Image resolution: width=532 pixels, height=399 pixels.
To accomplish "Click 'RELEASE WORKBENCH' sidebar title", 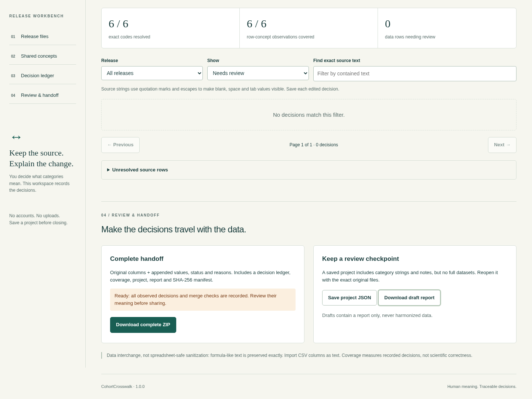I will [x=37, y=16].
